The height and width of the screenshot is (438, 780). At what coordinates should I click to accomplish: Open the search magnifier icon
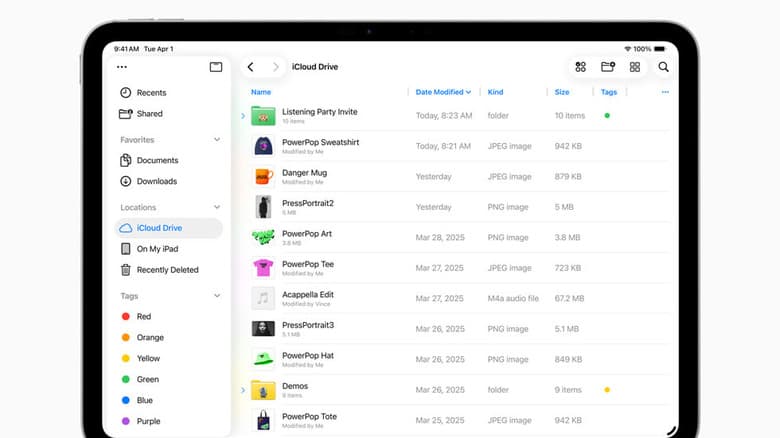663,67
